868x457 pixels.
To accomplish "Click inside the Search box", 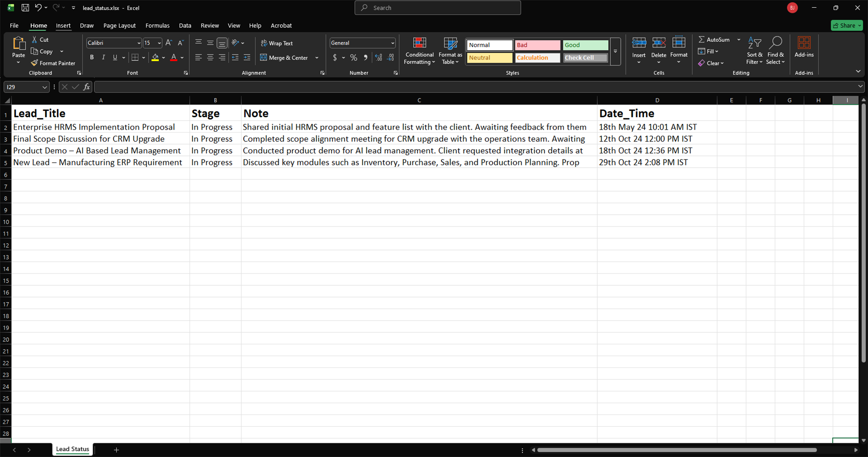I will [x=438, y=8].
